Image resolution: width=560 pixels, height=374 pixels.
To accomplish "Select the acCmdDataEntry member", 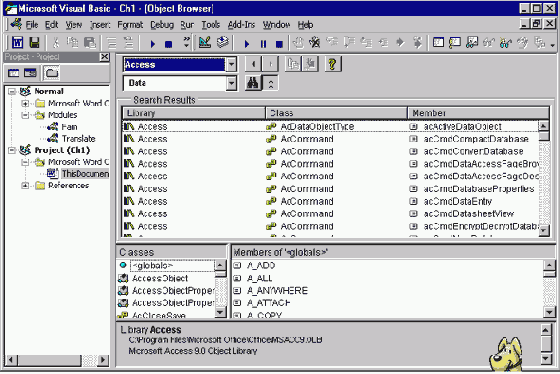I will click(458, 201).
